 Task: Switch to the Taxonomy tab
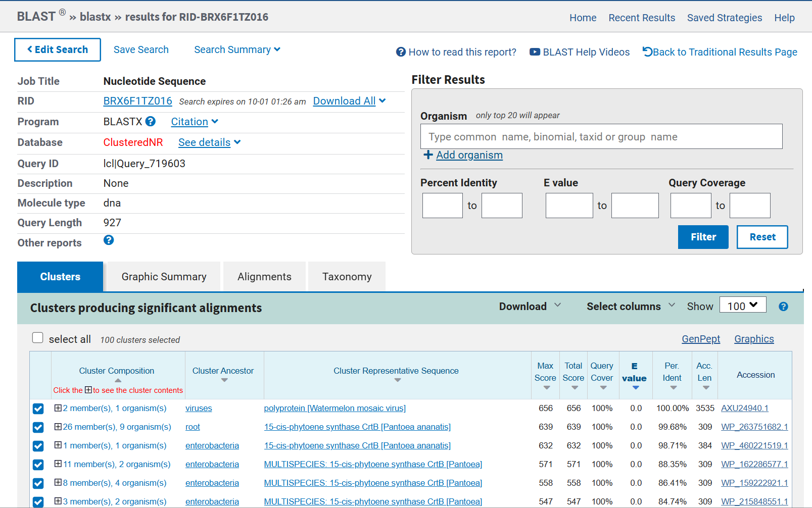point(347,277)
